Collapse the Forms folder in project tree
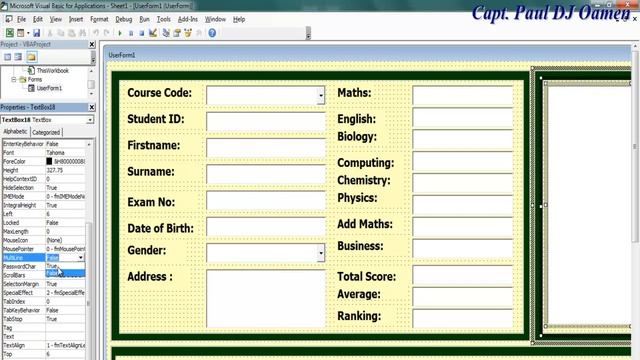 coord(13,80)
